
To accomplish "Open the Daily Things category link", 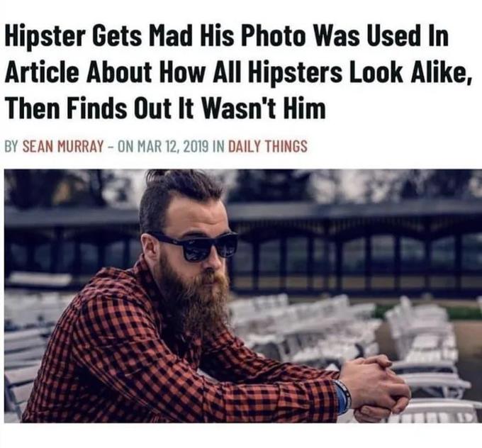I will [267, 146].
